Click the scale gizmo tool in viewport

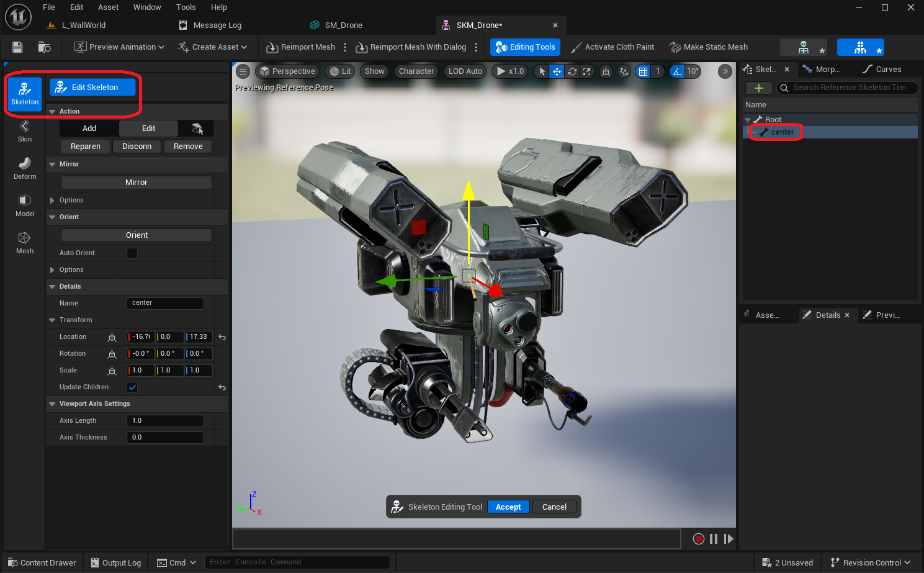pyautogui.click(x=587, y=71)
